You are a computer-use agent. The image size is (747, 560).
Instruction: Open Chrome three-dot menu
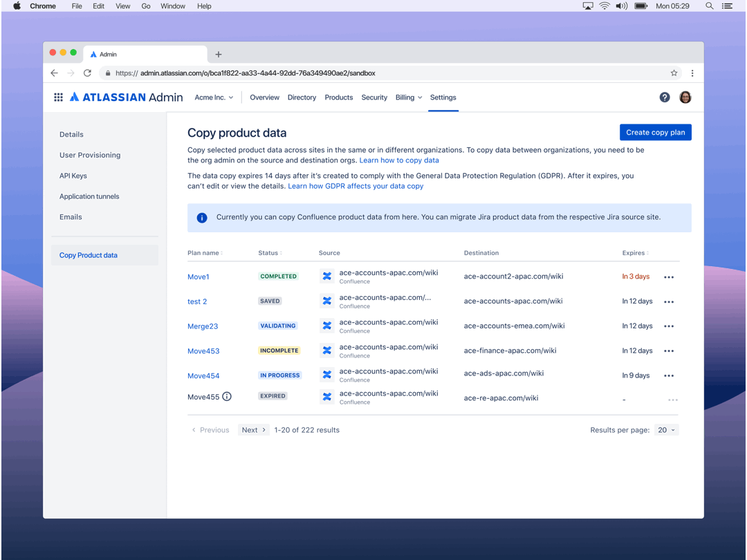pos(692,73)
